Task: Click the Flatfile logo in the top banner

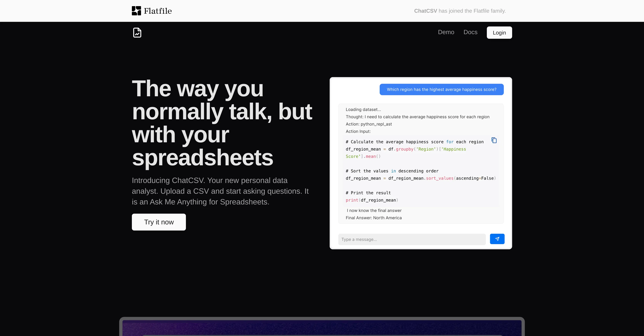Action: [152, 11]
